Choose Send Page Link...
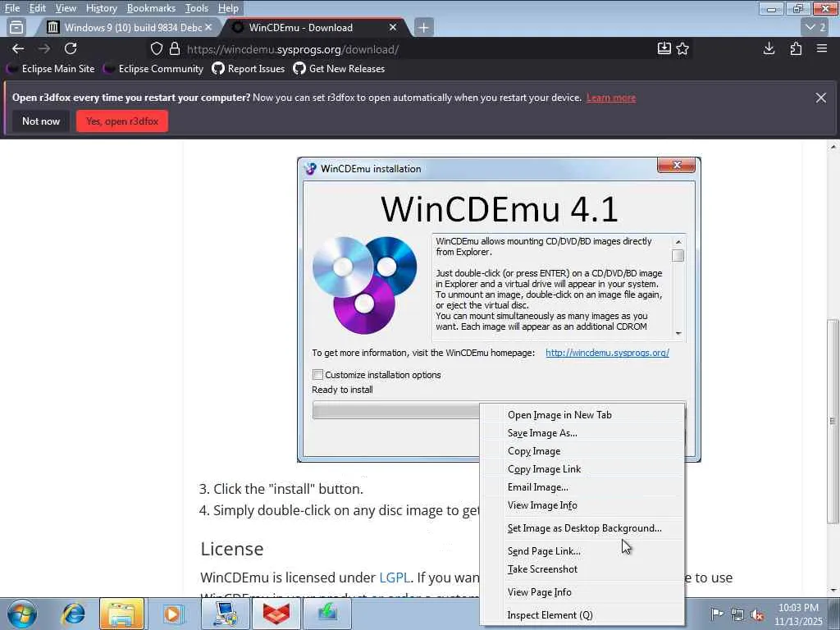This screenshot has height=630, width=840. pyautogui.click(x=582, y=551)
